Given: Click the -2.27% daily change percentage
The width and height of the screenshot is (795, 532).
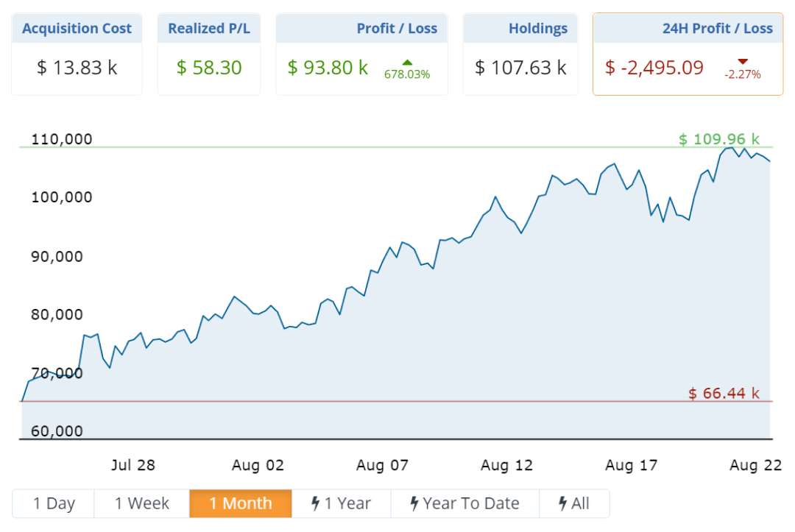Looking at the screenshot, I should click(x=742, y=74).
